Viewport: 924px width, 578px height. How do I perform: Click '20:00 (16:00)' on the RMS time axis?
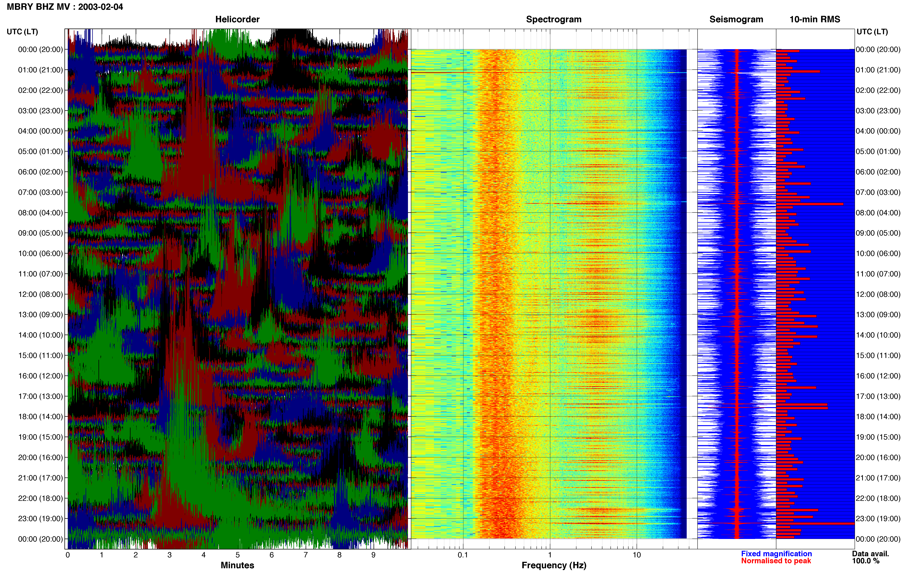(x=878, y=458)
